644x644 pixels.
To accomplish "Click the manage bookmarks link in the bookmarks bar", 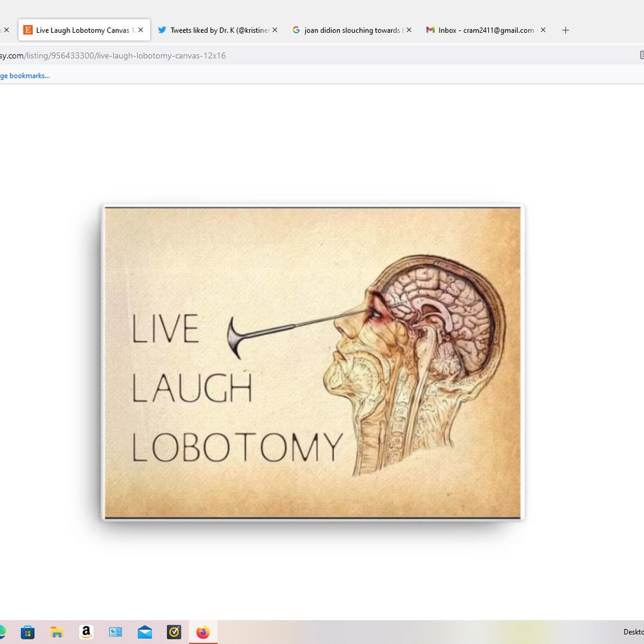I will click(25, 75).
